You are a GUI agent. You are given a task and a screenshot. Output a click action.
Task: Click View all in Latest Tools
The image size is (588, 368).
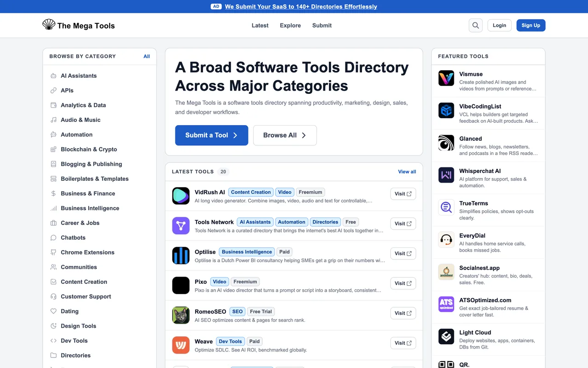click(x=407, y=172)
